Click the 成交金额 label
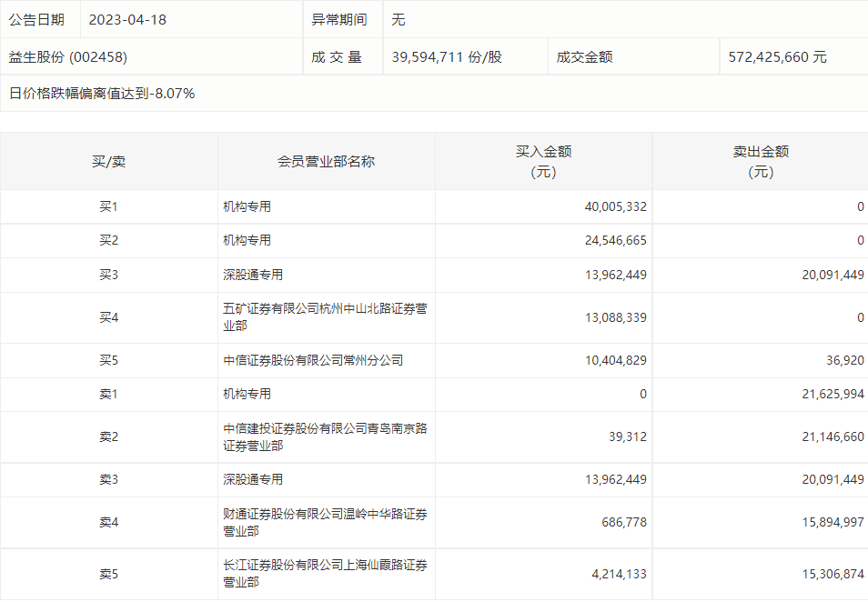Image resolution: width=868 pixels, height=602 pixels. [x=584, y=57]
